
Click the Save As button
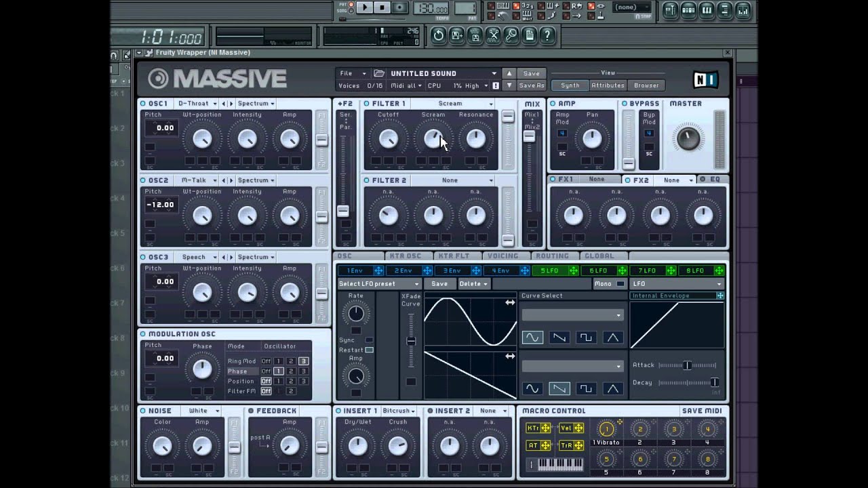click(532, 86)
